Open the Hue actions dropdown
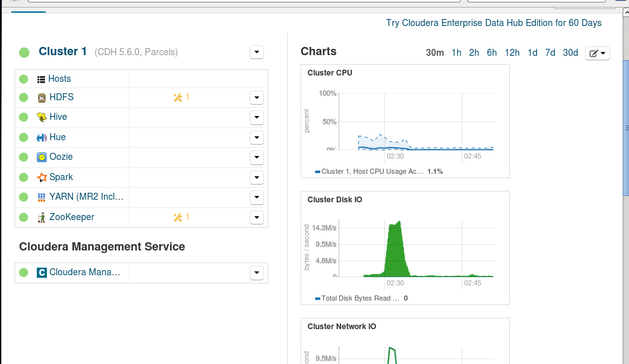629x364 pixels. pos(257,137)
